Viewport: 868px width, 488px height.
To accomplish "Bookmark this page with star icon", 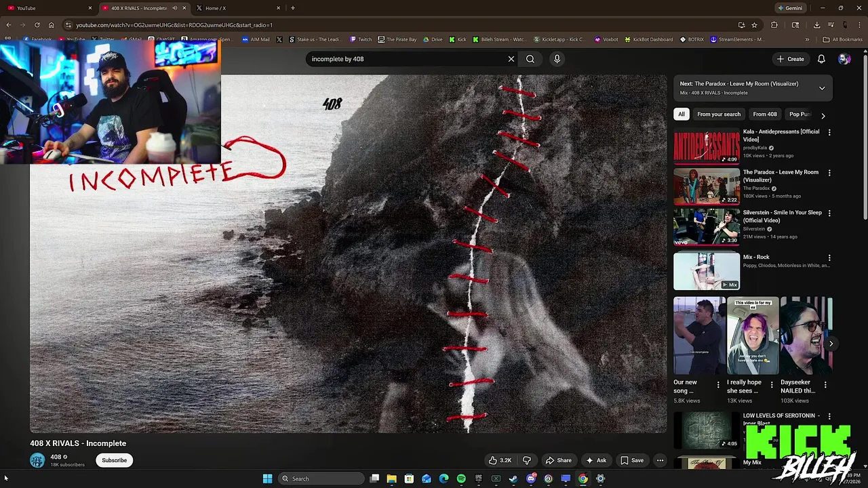I will coord(754,25).
